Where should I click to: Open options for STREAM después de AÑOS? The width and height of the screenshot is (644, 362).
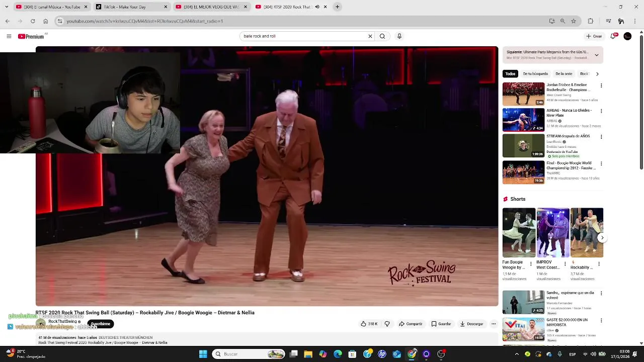tap(601, 137)
